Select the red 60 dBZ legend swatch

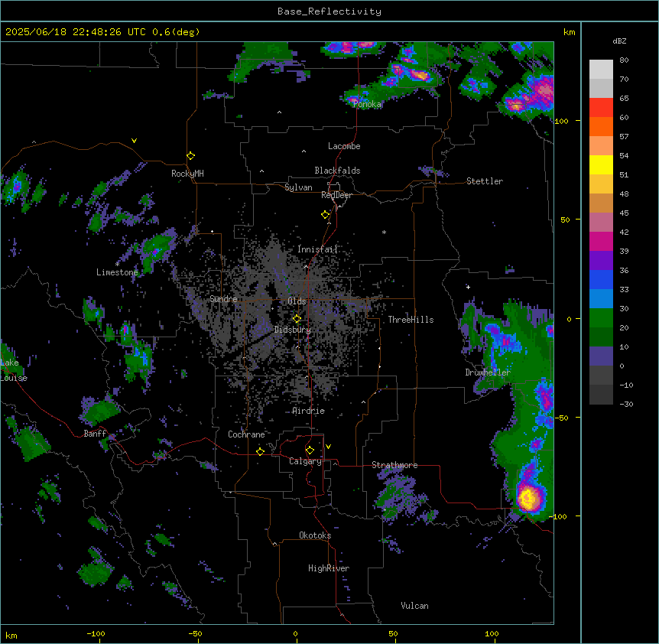(x=601, y=107)
